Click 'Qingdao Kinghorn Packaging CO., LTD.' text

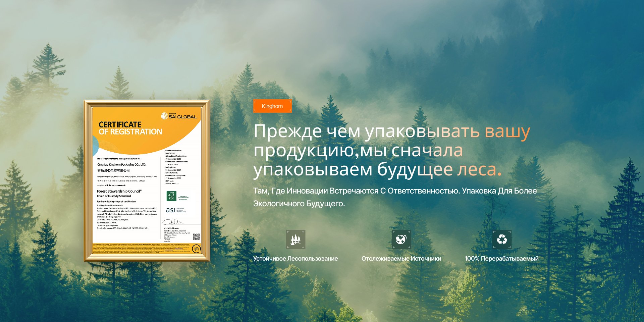click(x=122, y=165)
